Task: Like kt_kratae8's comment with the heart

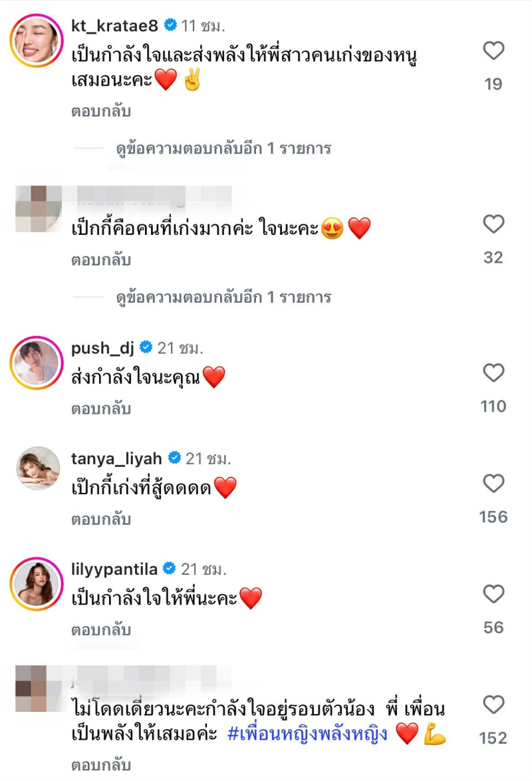Action: pos(493,51)
